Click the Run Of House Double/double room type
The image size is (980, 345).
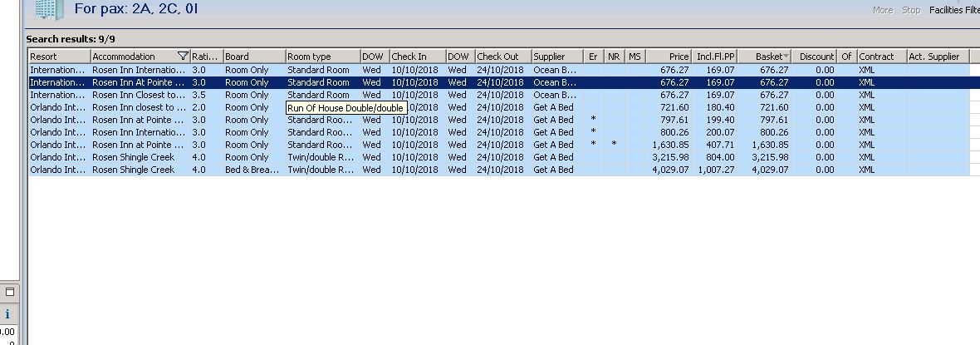pyautogui.click(x=345, y=108)
